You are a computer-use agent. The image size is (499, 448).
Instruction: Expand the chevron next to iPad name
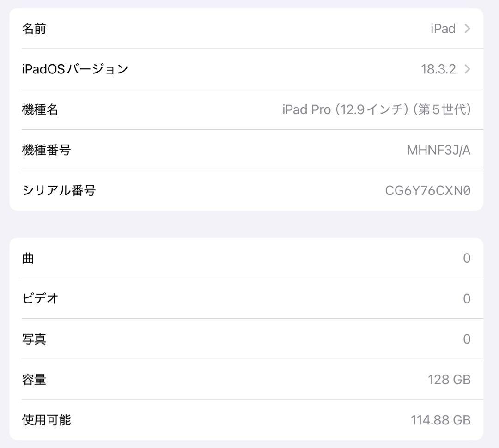(467, 29)
